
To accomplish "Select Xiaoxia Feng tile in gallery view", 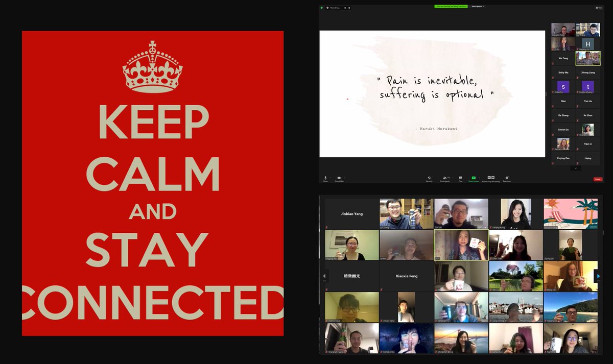I will click(x=407, y=276).
